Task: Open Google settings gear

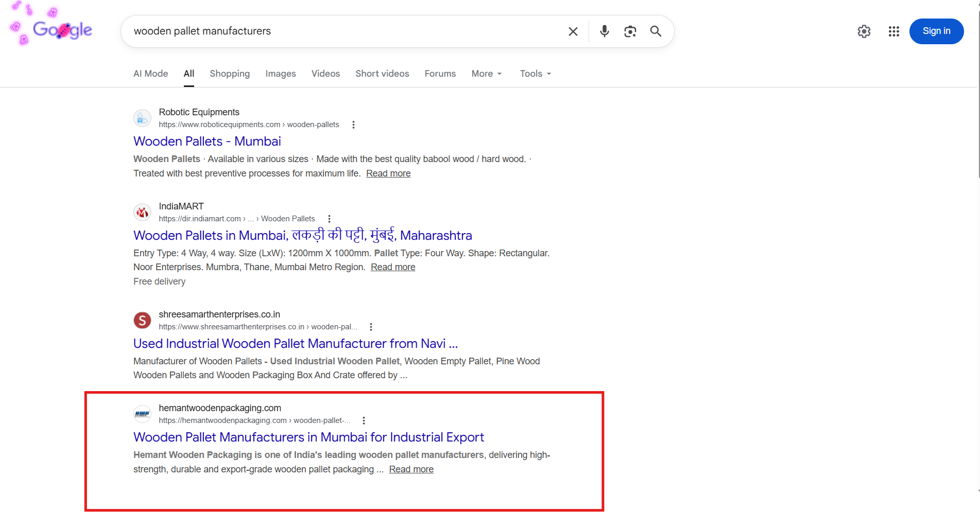Action: [864, 31]
